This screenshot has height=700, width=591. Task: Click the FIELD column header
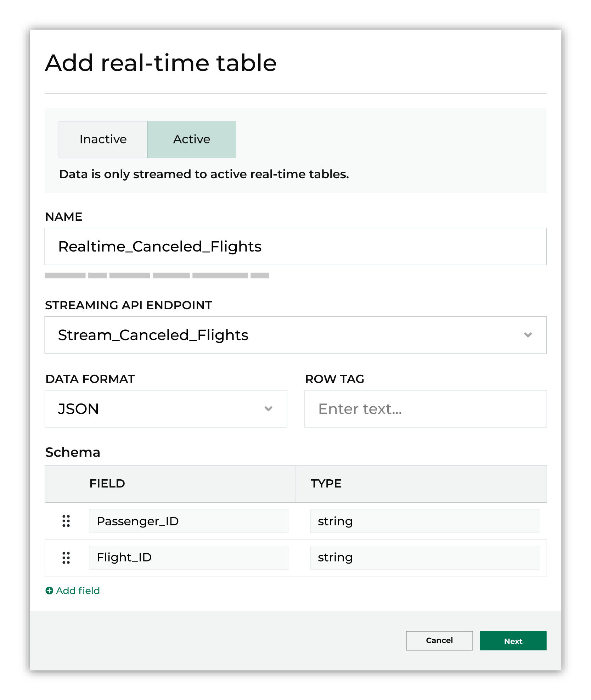(x=170, y=484)
